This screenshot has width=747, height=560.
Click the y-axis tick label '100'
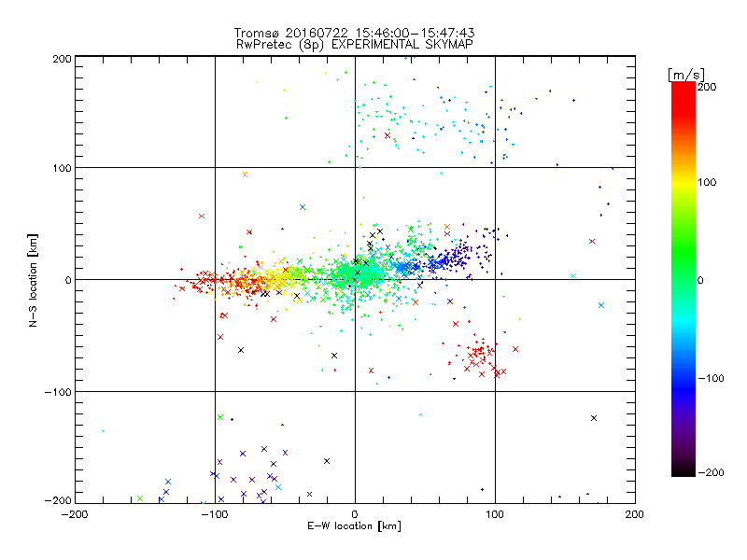click(x=62, y=168)
